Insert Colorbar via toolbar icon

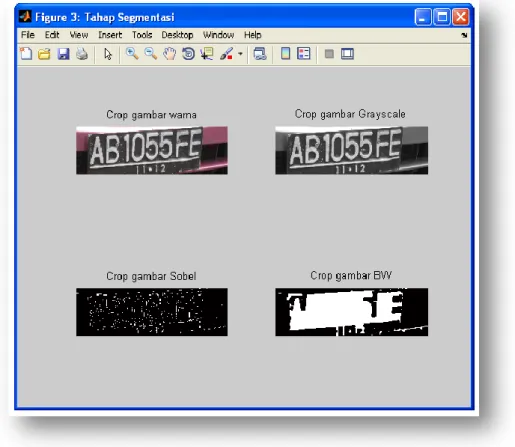click(x=285, y=53)
